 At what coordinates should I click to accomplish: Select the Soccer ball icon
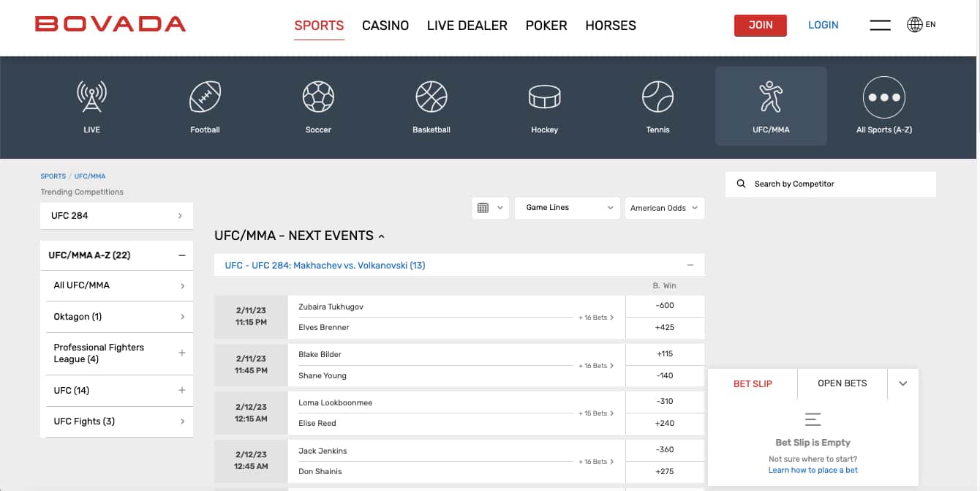coord(318,97)
